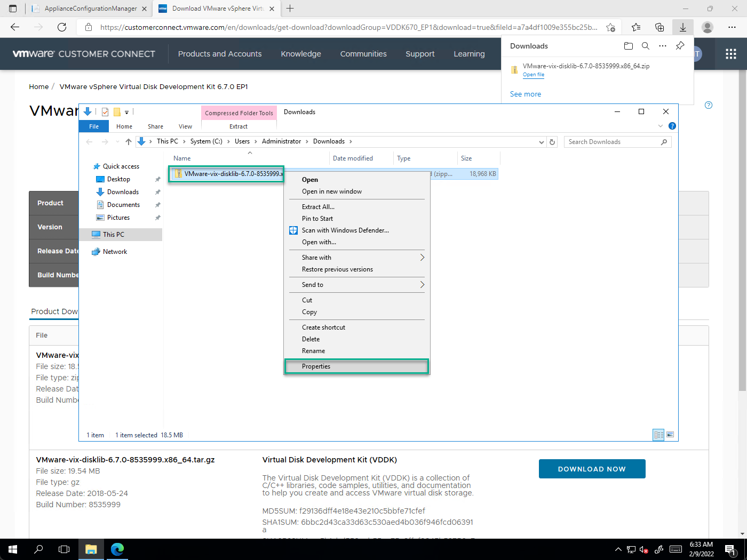Image resolution: width=747 pixels, height=560 pixels.
Task: Expand Share with submenu arrow
Action: [422, 258]
